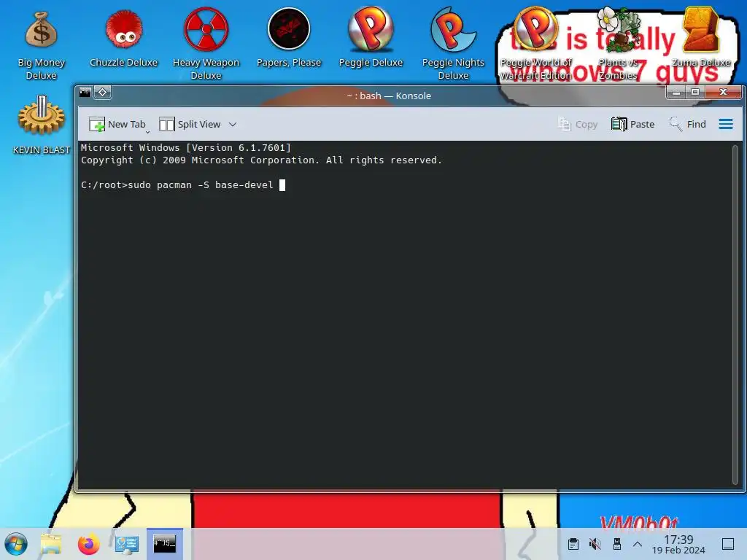Open file manager from taskbar
This screenshot has height=560, width=747.
[51, 544]
